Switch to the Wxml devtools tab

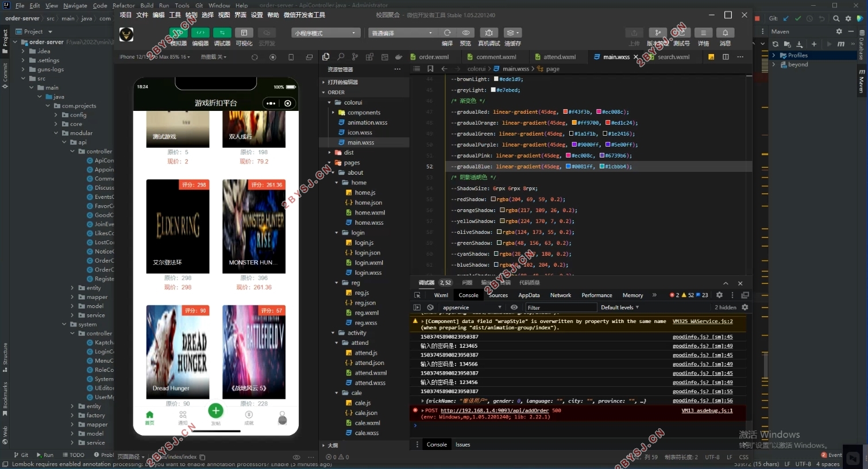pos(441,295)
